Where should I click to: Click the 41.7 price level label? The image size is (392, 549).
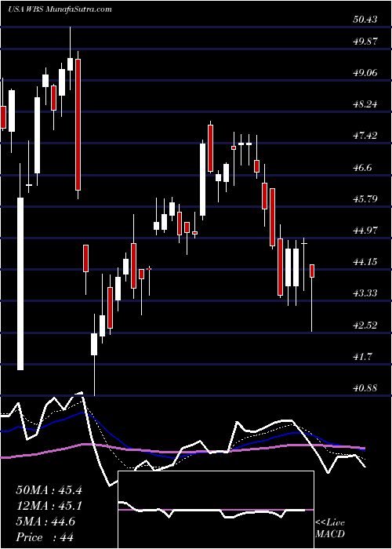click(362, 357)
